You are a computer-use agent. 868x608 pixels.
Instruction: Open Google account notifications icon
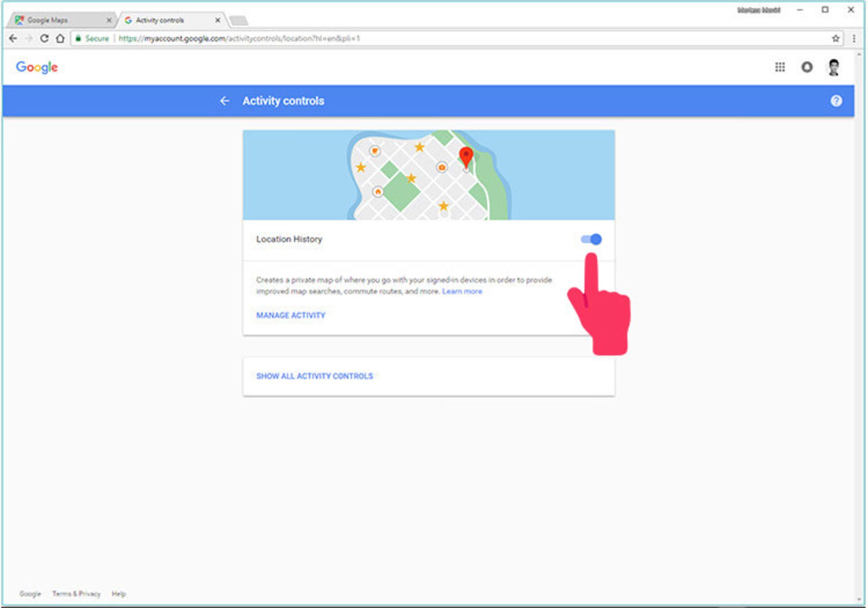pos(807,67)
